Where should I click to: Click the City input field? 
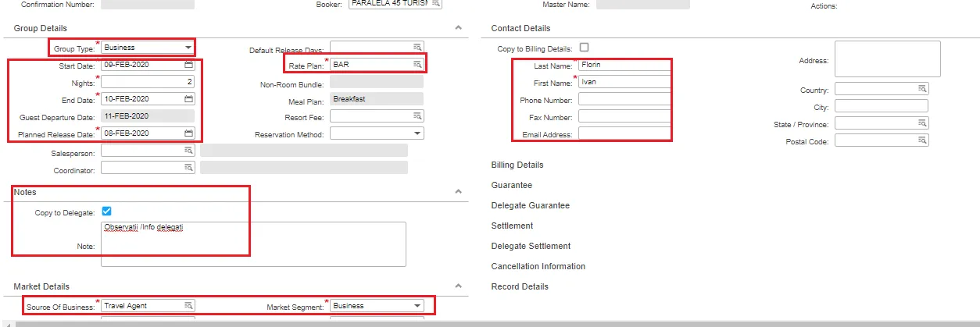[882, 106]
